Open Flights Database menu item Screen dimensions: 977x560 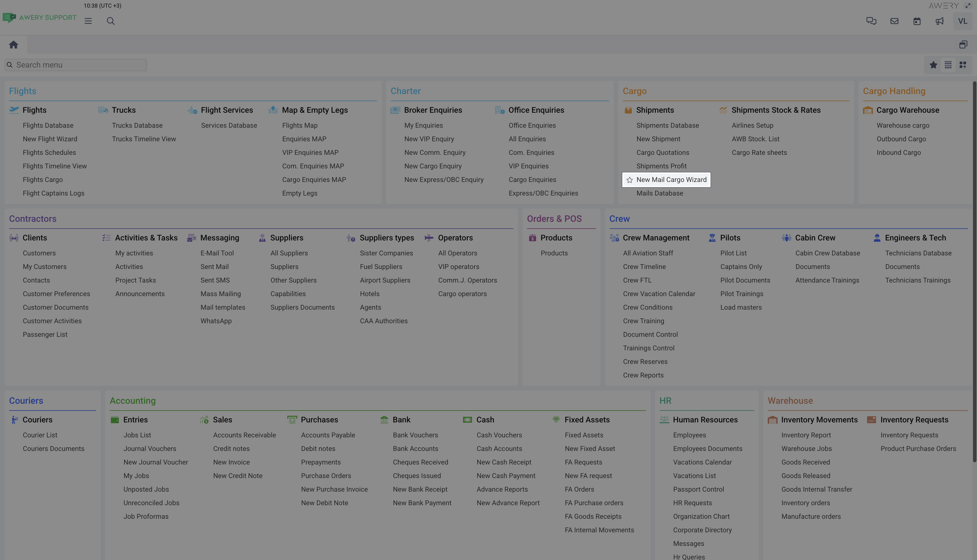tap(48, 125)
